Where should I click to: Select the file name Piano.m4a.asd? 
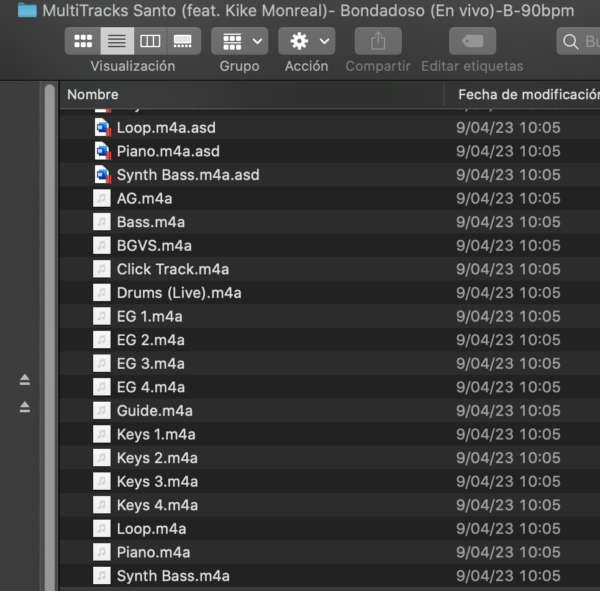pyautogui.click(x=168, y=152)
